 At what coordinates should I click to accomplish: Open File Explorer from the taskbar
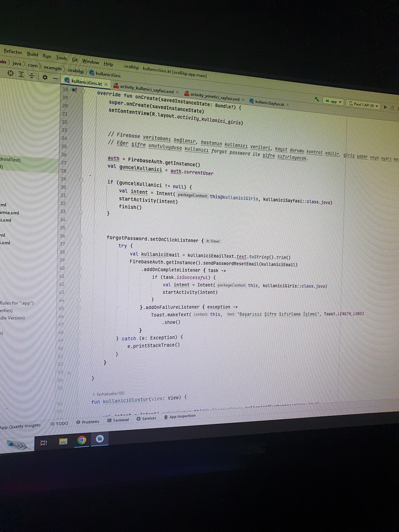click(63, 441)
